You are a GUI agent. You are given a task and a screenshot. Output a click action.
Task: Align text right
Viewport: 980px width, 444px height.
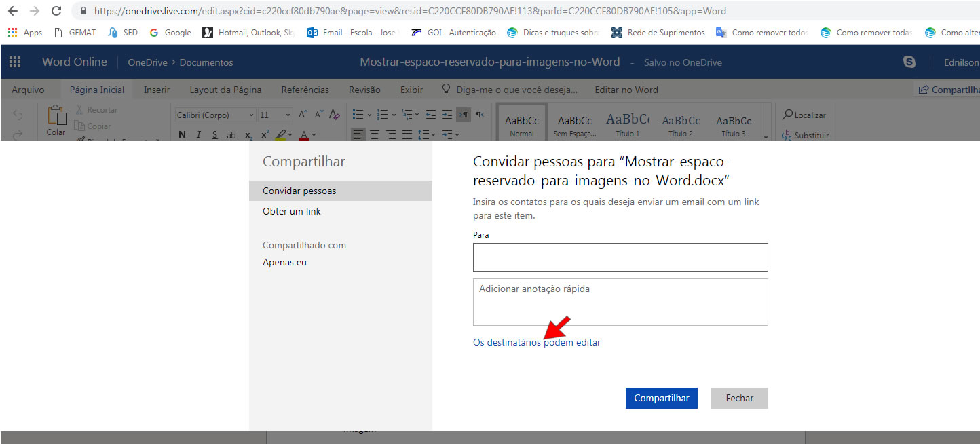point(390,134)
